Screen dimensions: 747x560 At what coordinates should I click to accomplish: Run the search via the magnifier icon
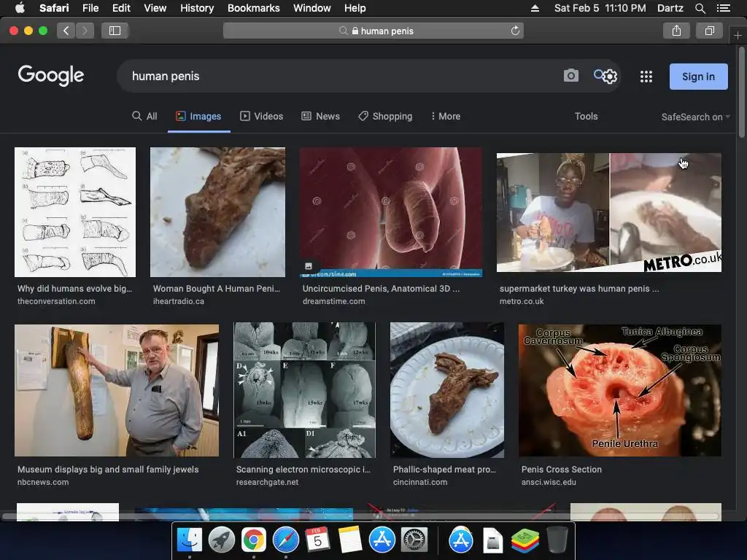click(x=599, y=75)
